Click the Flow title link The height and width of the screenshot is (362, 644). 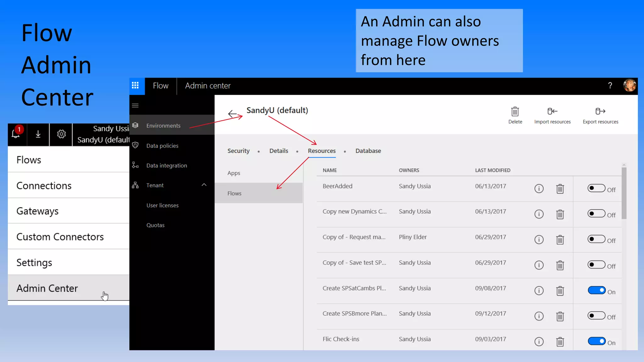point(160,86)
